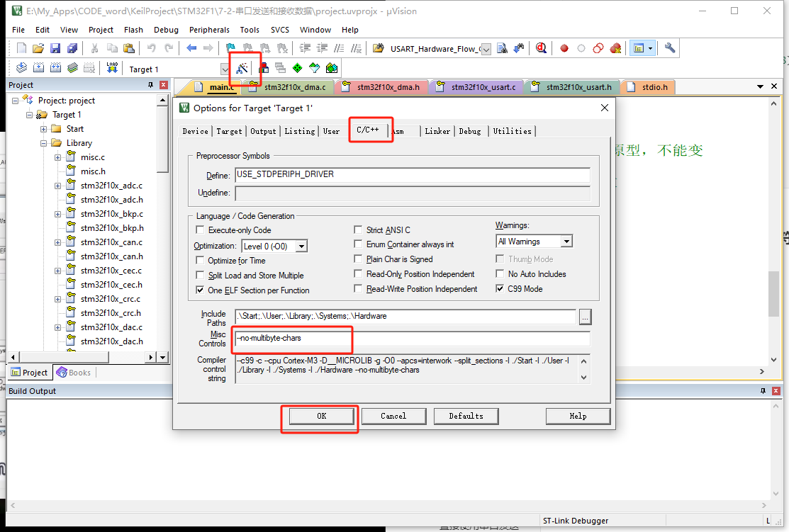
Task: Expand stm32f10x_adc.c tree node
Action: (x=58, y=186)
